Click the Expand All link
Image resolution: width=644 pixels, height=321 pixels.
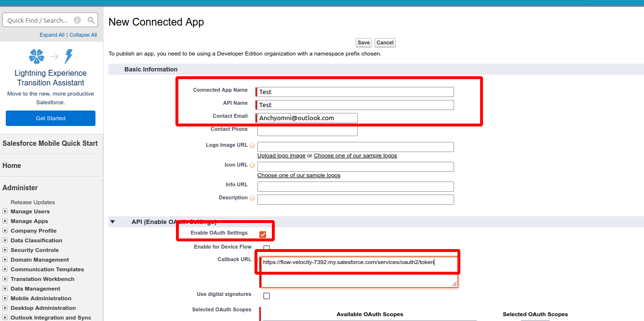point(52,35)
